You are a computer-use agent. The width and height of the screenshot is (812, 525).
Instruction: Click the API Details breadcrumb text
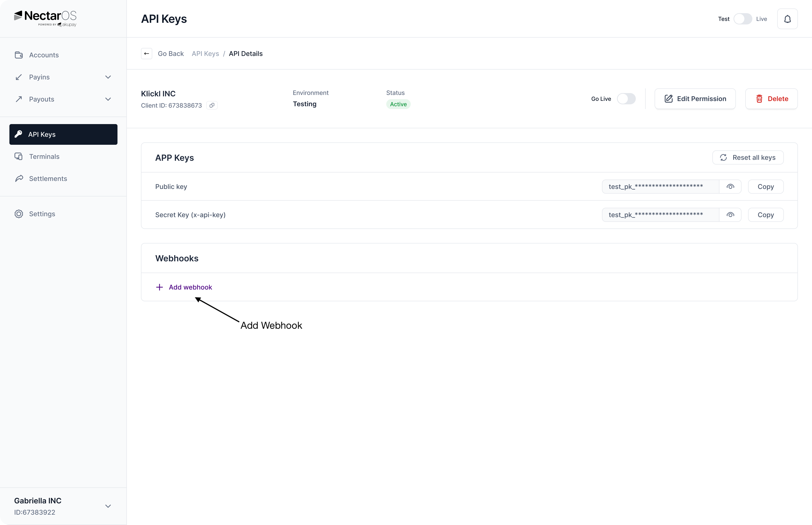[x=245, y=54]
